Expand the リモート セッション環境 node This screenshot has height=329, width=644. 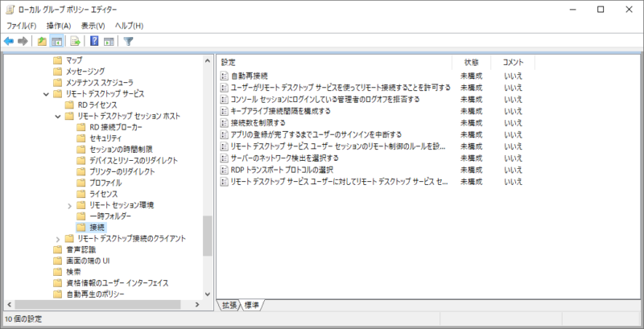(x=69, y=205)
